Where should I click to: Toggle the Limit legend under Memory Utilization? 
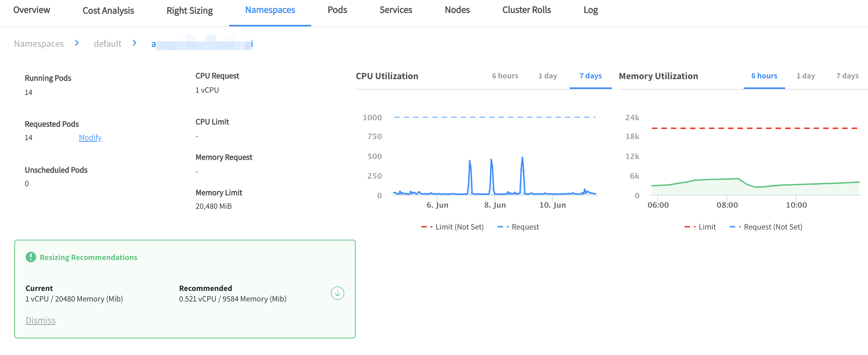click(x=701, y=226)
